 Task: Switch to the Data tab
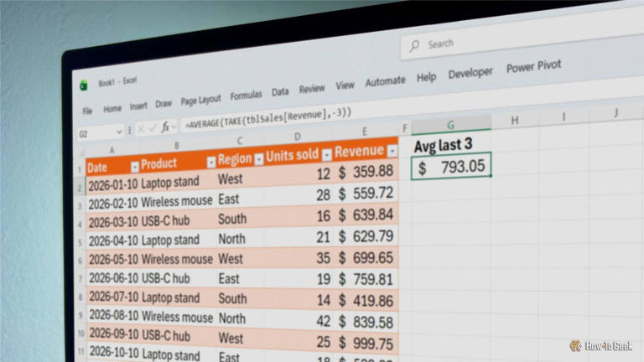pos(280,92)
